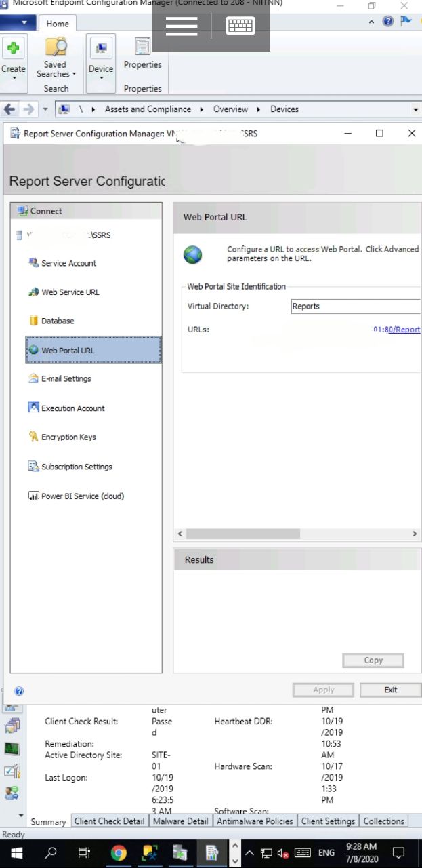Image resolution: width=422 pixels, height=868 pixels.
Task: Click the Properties ribbon icon
Action: tap(142, 54)
